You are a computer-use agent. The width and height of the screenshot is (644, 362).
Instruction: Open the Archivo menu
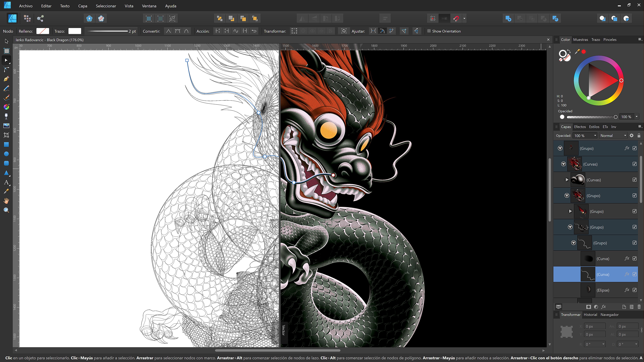coord(25,6)
